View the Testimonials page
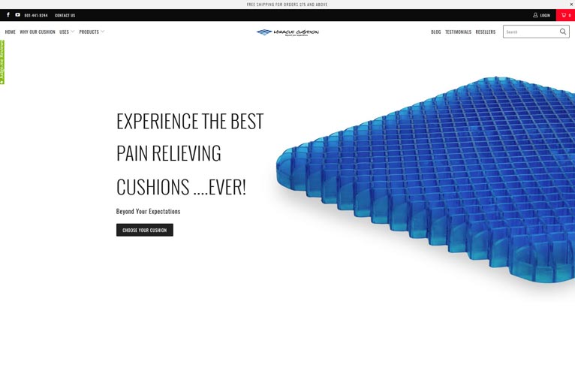This screenshot has width=575, height=392. 458,32
